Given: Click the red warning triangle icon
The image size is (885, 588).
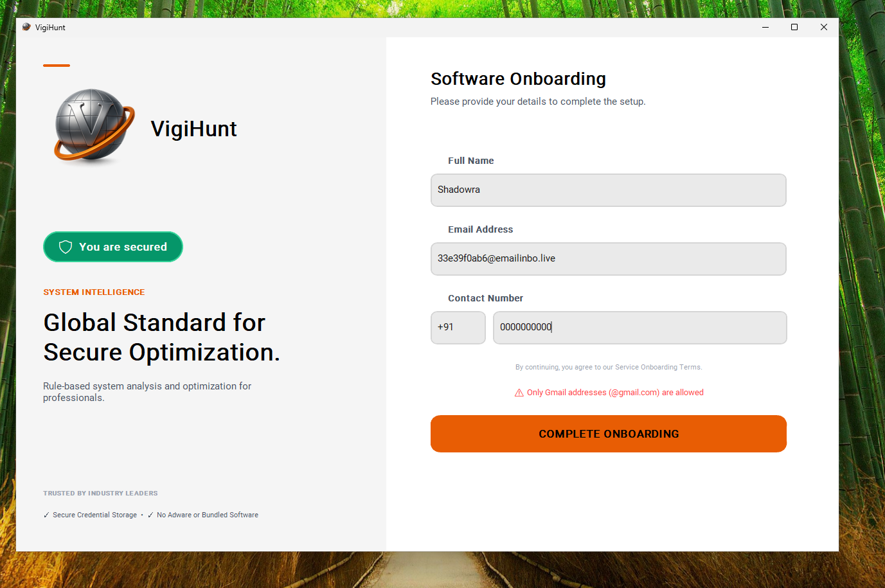Looking at the screenshot, I should click(x=519, y=393).
